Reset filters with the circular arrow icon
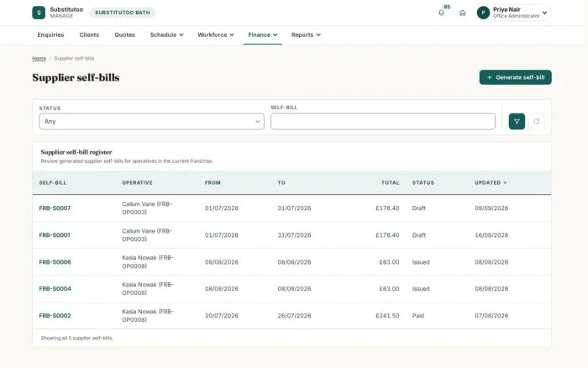The height and width of the screenshot is (368, 588). (x=536, y=122)
